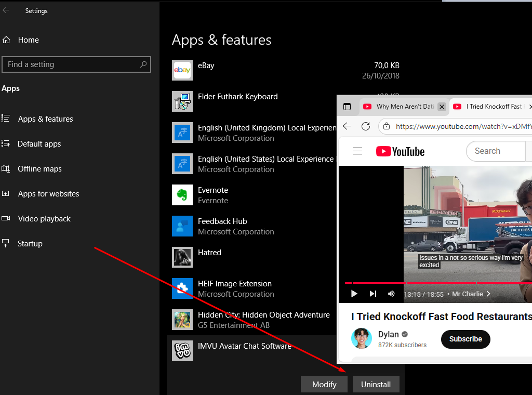This screenshot has width=532, height=395.
Task: Click the Evernote app name
Action: (213, 190)
